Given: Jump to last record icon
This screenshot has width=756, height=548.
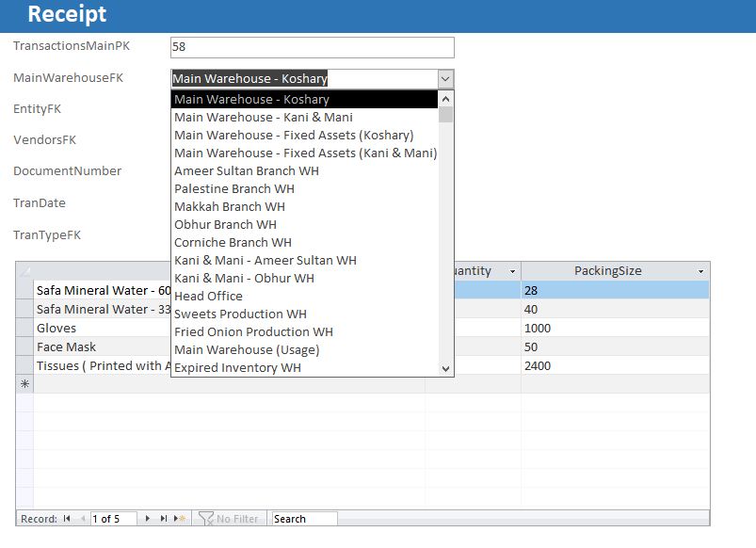Looking at the screenshot, I should coord(164,519).
